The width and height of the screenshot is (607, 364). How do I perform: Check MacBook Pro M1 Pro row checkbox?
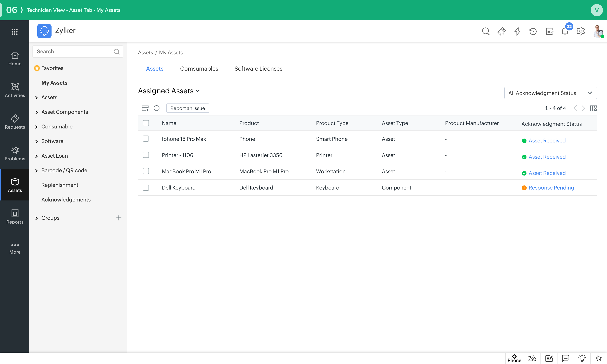(146, 171)
